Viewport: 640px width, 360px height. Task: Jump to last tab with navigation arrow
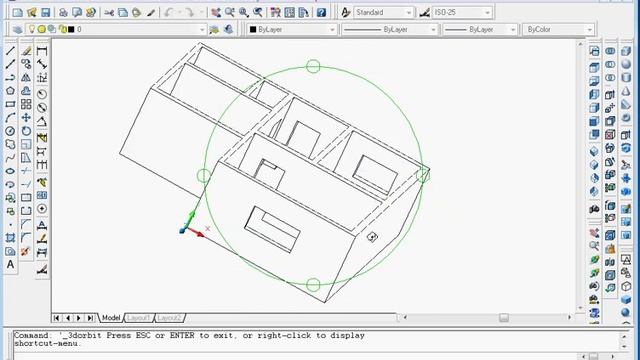point(90,318)
